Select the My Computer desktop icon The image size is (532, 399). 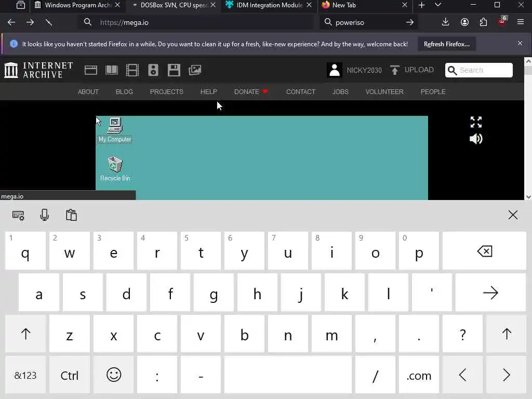[115, 130]
